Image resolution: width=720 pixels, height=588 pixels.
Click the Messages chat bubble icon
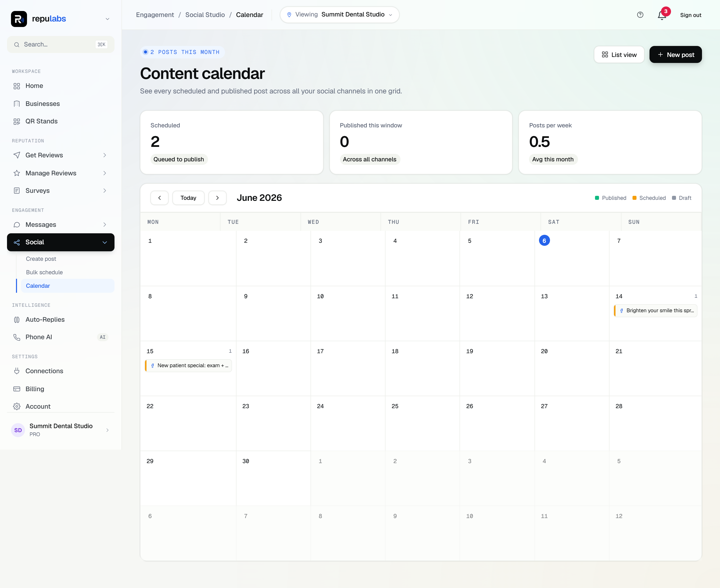coord(16,225)
